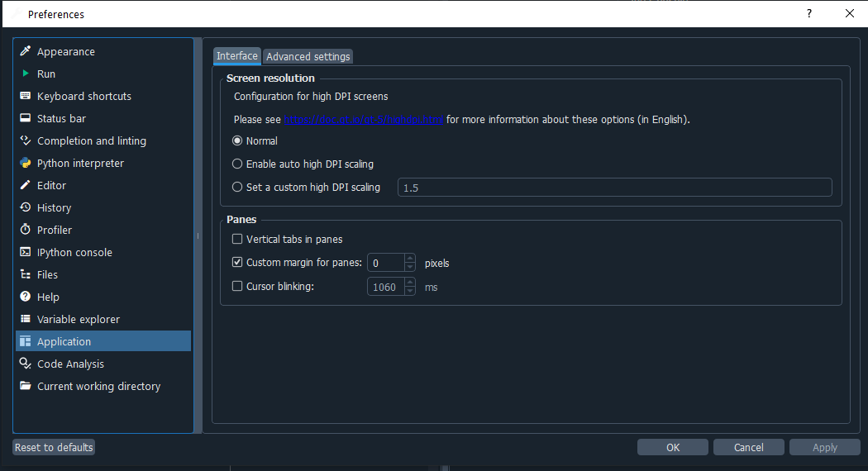Click the Profiler stopwatch icon
Image resolution: width=868 pixels, height=471 pixels.
click(x=25, y=229)
